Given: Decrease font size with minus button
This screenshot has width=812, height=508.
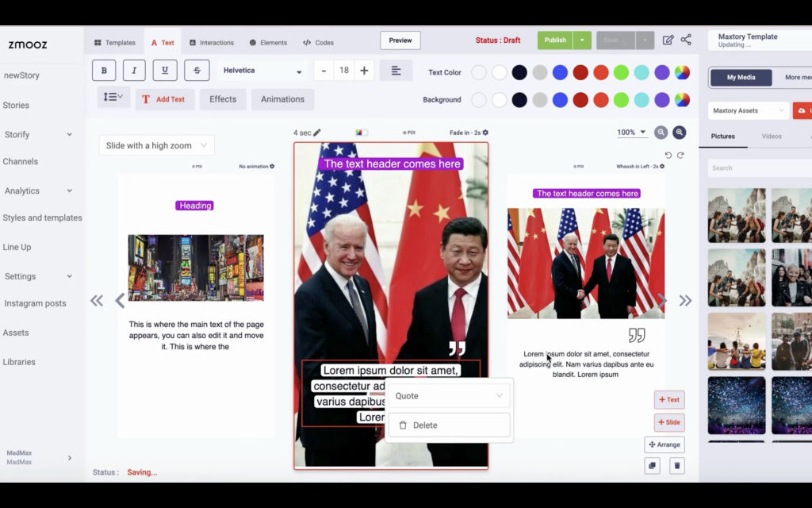Looking at the screenshot, I should click(x=324, y=71).
